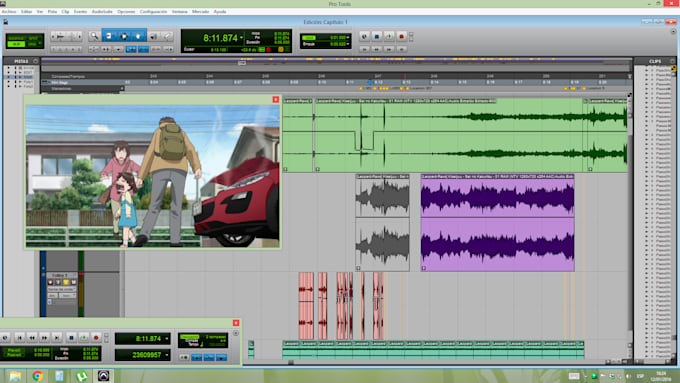Viewport: 680px width, 383px height.
Task: Click the main toolbar Play button
Action: coord(389,37)
